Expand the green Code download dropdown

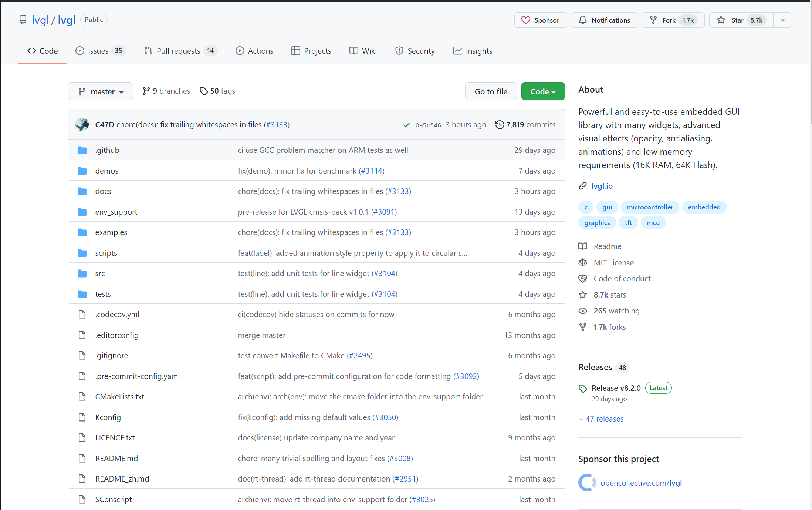coord(543,91)
